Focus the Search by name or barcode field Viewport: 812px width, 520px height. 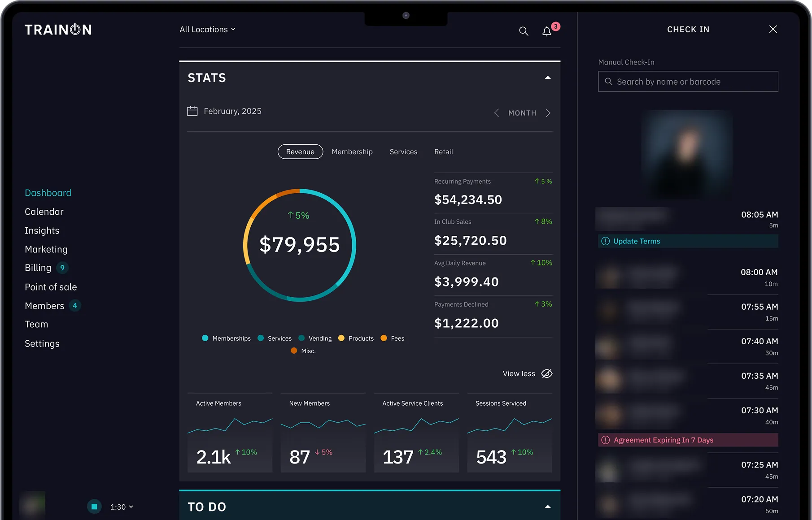click(688, 82)
